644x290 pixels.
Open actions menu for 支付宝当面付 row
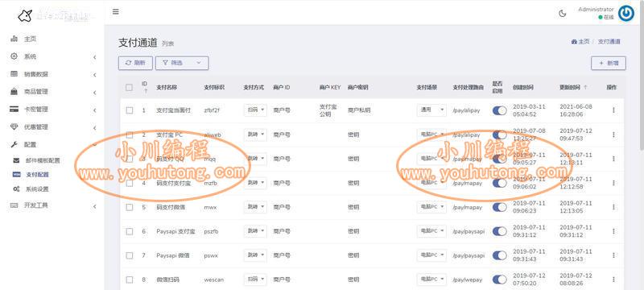[x=613, y=110]
